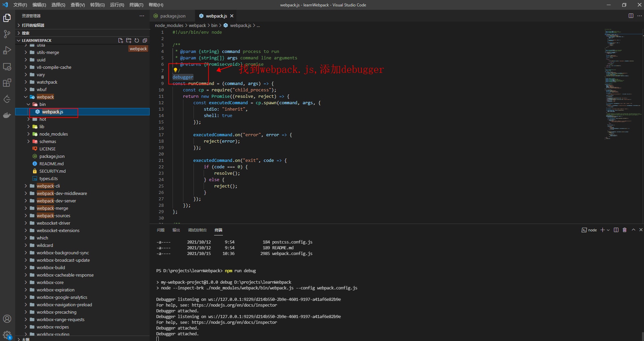Open the Manage gear settings icon
Screen dimensions: 644x341
(x=7, y=335)
